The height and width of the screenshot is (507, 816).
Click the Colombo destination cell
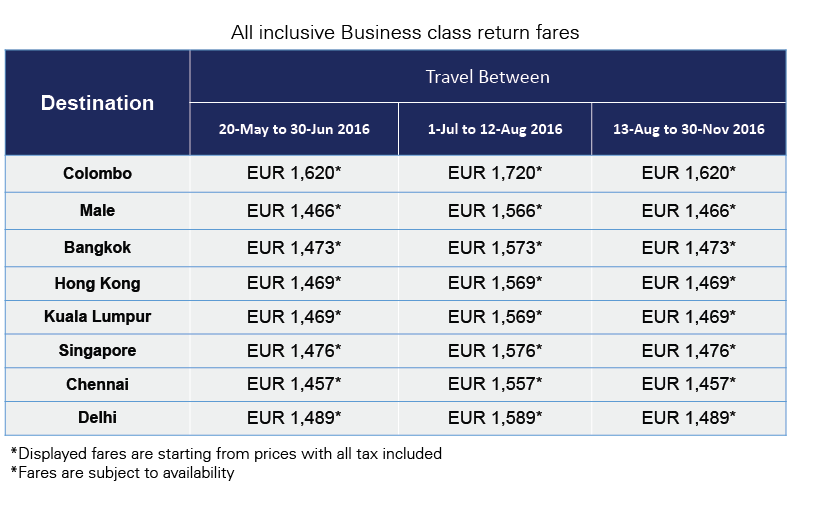[97, 173]
